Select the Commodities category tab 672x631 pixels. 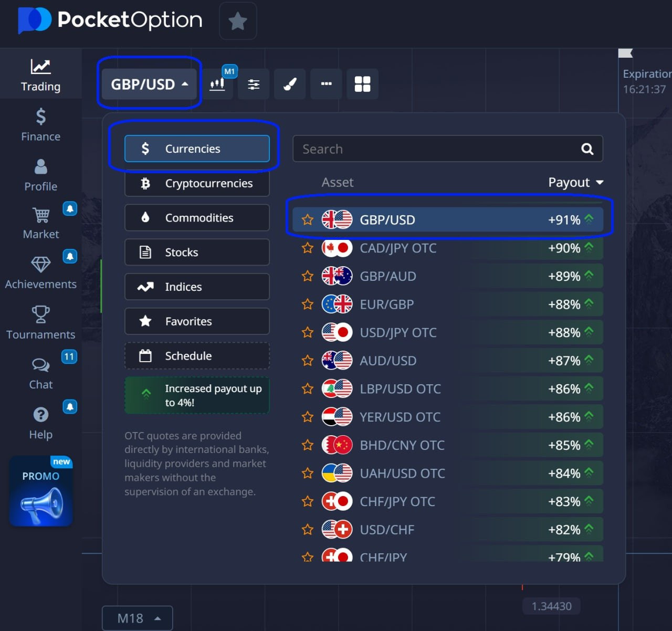197,218
